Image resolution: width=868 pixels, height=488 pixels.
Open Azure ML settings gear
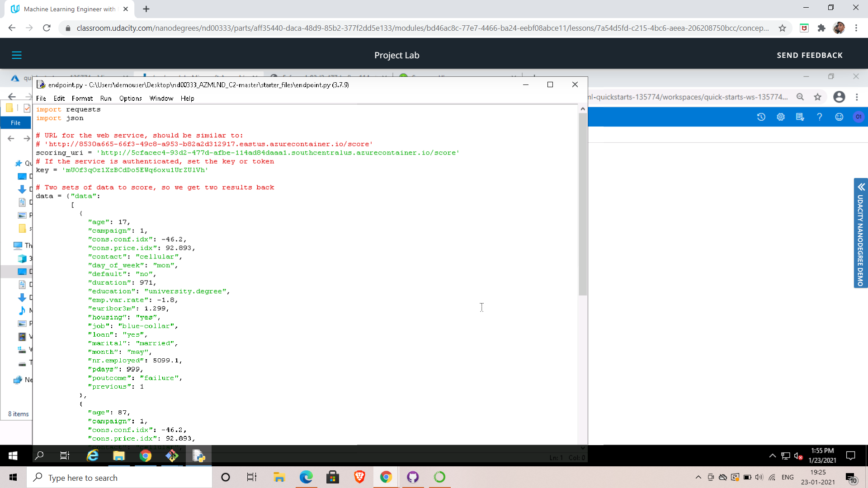781,117
